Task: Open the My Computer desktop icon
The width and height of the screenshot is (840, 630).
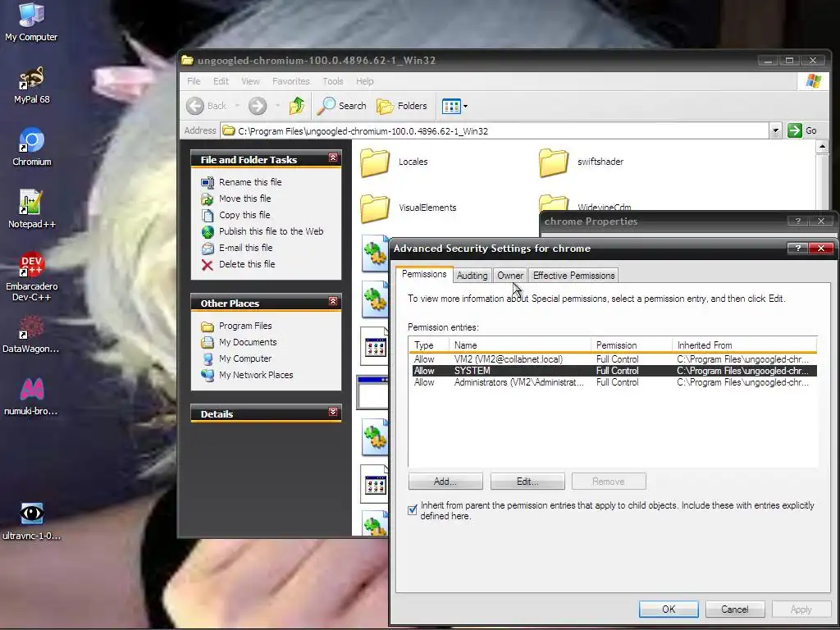Action: (x=31, y=21)
